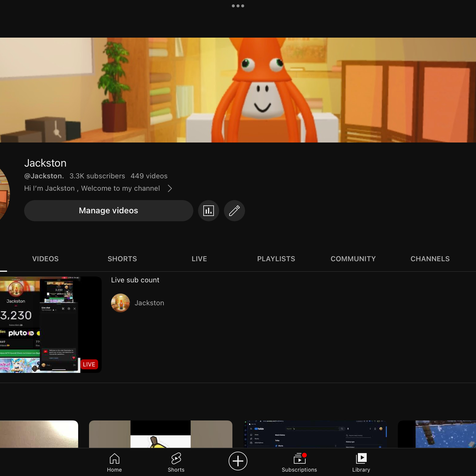Open the Live sub count thumbnail
The image size is (476, 476).
[51, 325]
